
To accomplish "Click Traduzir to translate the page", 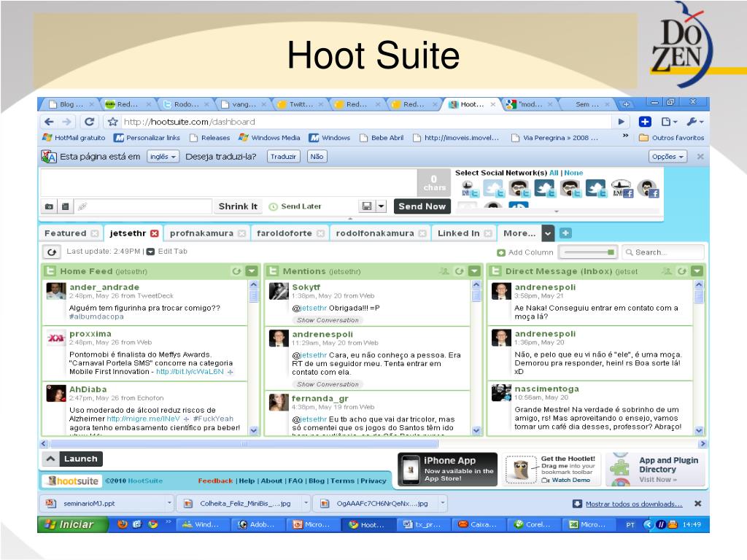I will [x=283, y=157].
